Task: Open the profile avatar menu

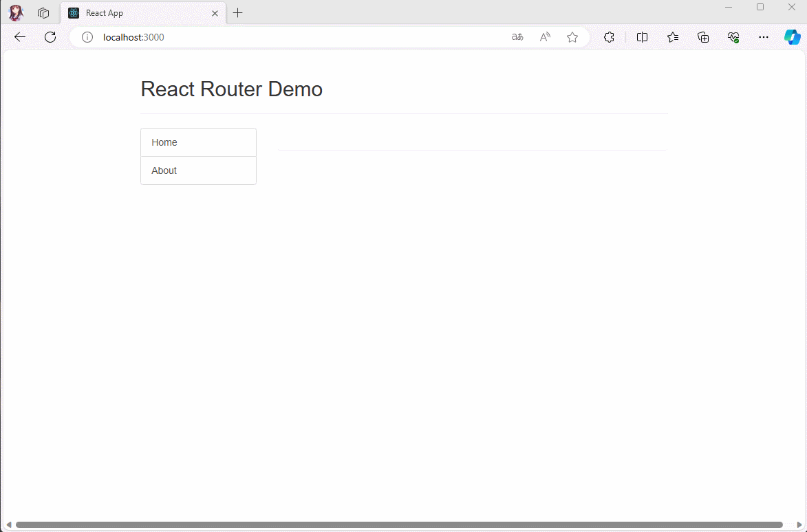Action: coord(16,13)
